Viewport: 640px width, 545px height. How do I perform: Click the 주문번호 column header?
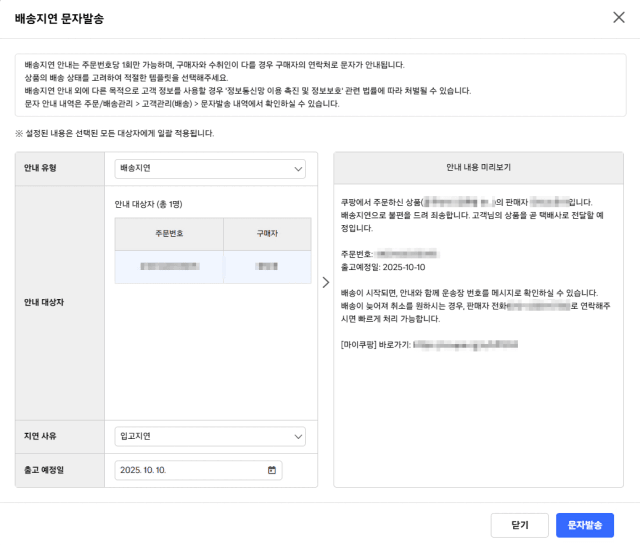(169, 234)
